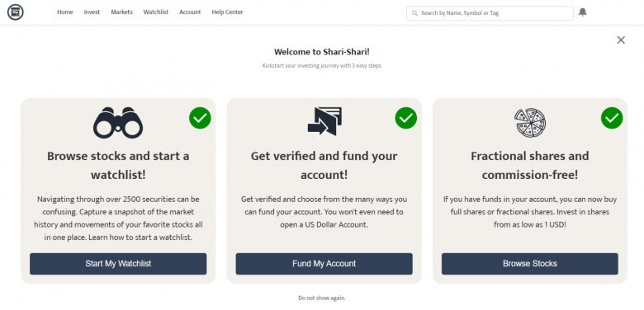This screenshot has height=310, width=644.
Task: Click green checkmark on fund account card
Action: coord(405,118)
